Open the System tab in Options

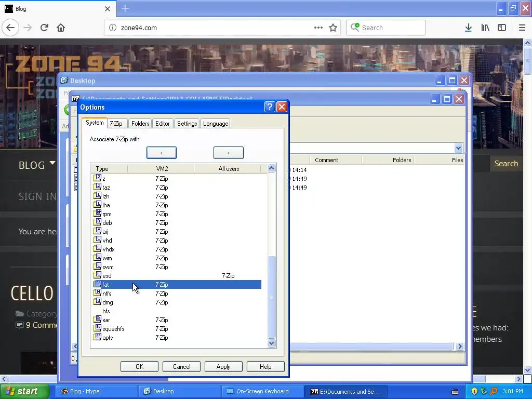click(x=95, y=123)
